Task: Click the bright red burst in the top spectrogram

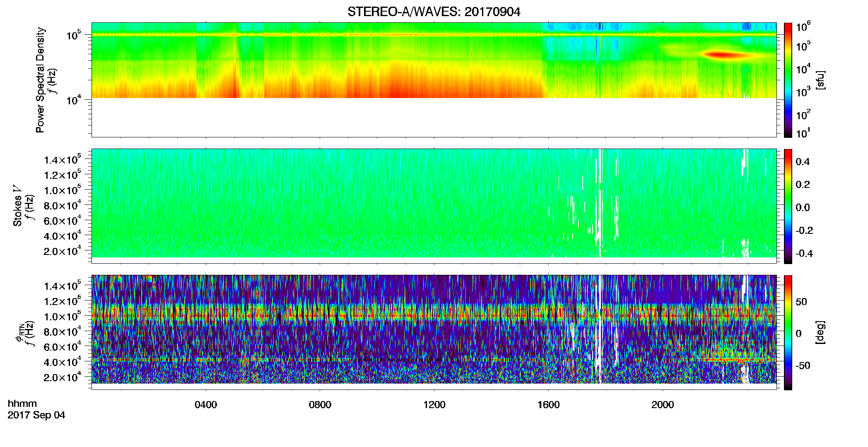Action: pyautogui.click(x=722, y=55)
